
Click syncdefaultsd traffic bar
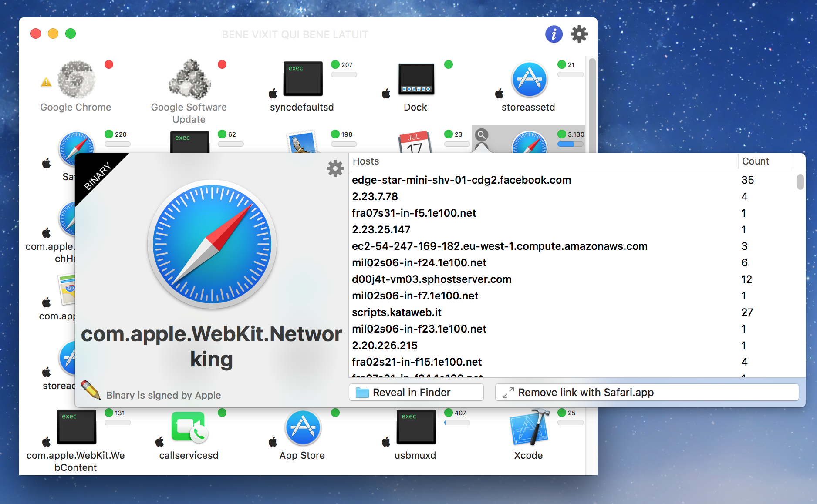(344, 74)
